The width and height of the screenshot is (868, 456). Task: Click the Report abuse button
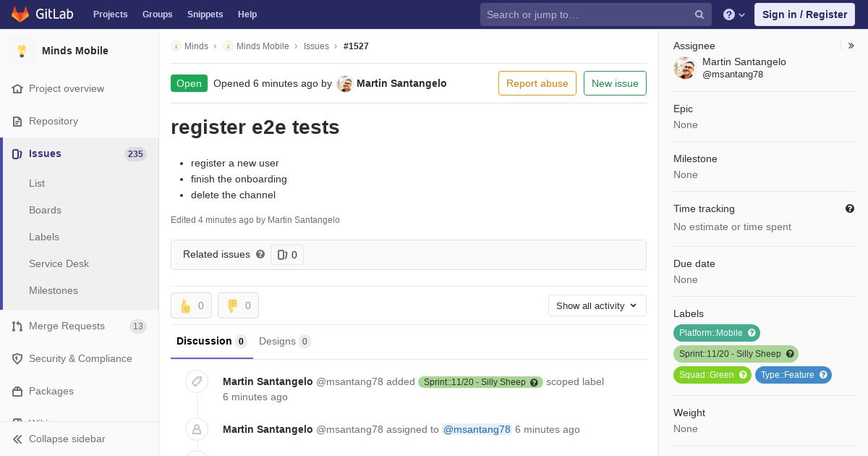coord(537,83)
